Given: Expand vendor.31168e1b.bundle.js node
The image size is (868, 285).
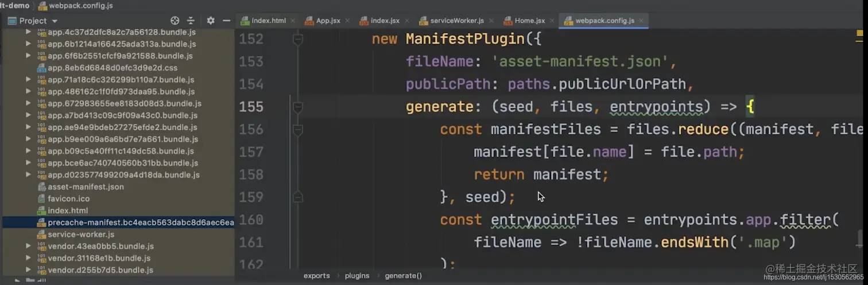Looking at the screenshot, I should click(x=28, y=258).
